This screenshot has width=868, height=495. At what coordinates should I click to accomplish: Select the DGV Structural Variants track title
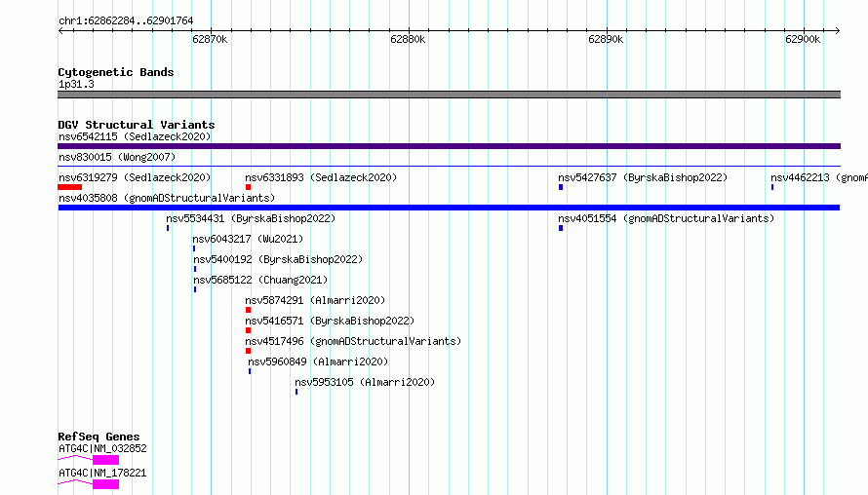(x=137, y=125)
